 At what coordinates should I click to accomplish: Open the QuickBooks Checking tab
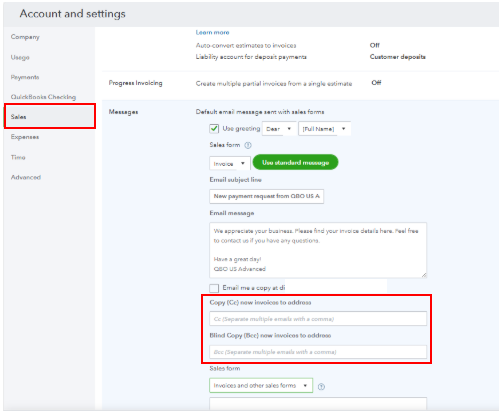[x=43, y=97]
